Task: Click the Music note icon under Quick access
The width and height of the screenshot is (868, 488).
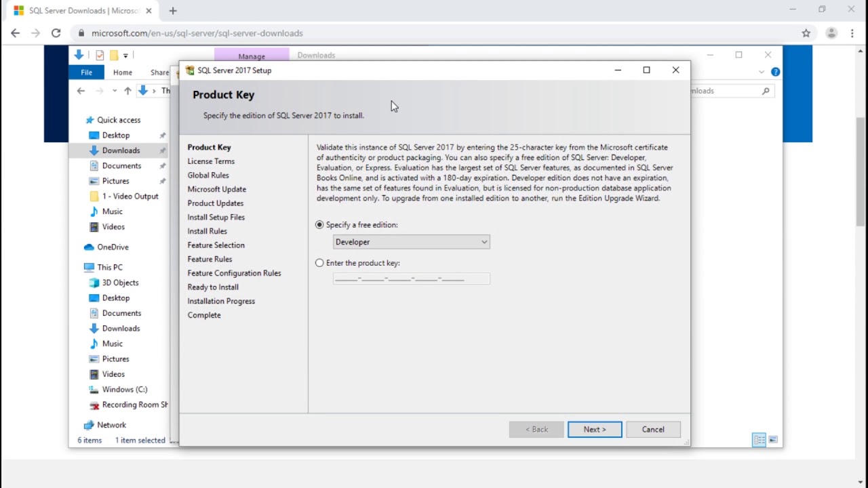Action: coord(94,211)
